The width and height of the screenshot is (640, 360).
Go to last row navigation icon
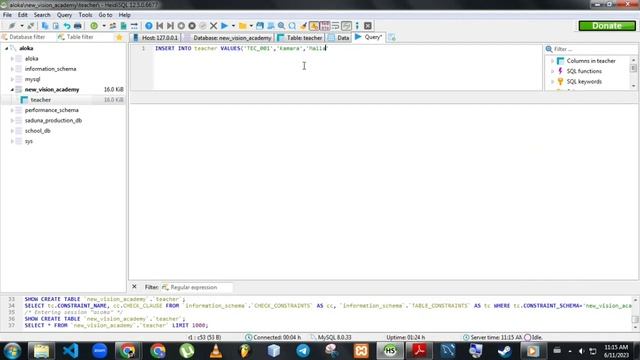(x=170, y=26)
